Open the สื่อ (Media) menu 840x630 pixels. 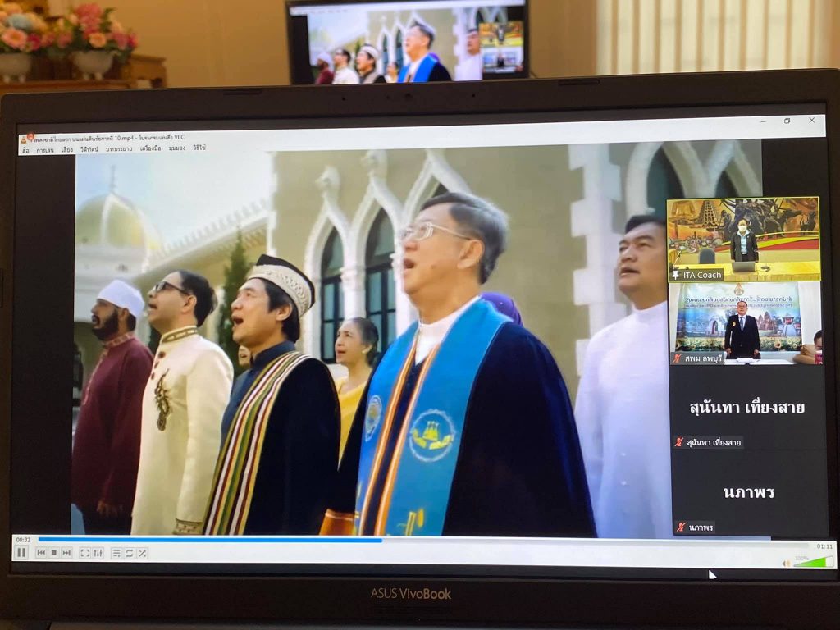(x=25, y=150)
